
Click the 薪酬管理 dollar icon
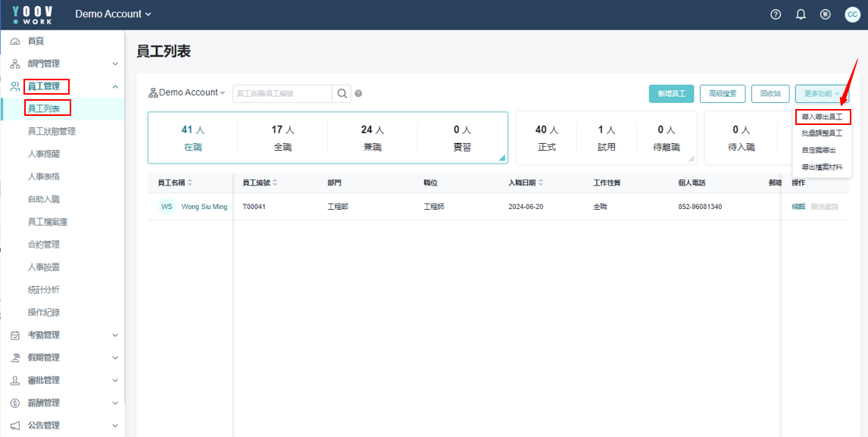coord(15,403)
